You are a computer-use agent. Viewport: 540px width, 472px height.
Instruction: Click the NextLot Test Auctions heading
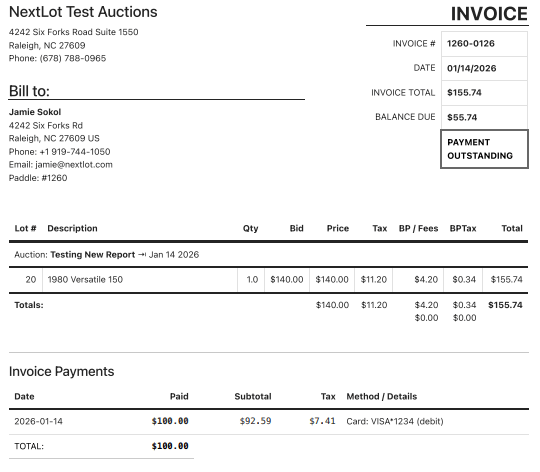pos(83,12)
